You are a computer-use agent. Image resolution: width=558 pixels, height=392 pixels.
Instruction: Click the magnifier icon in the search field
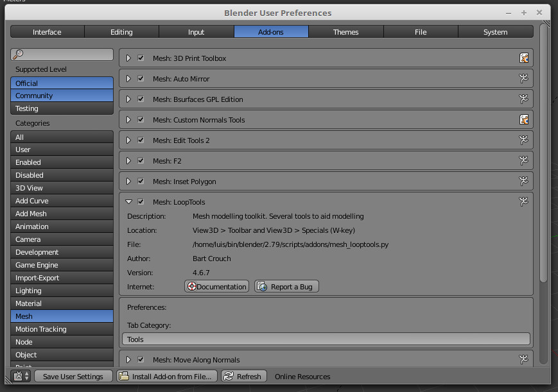coord(19,55)
